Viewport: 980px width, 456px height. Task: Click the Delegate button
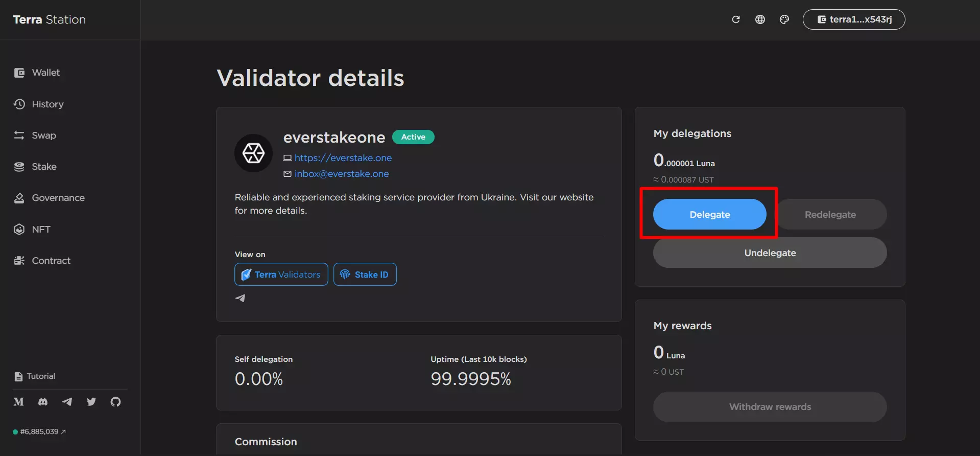point(710,214)
